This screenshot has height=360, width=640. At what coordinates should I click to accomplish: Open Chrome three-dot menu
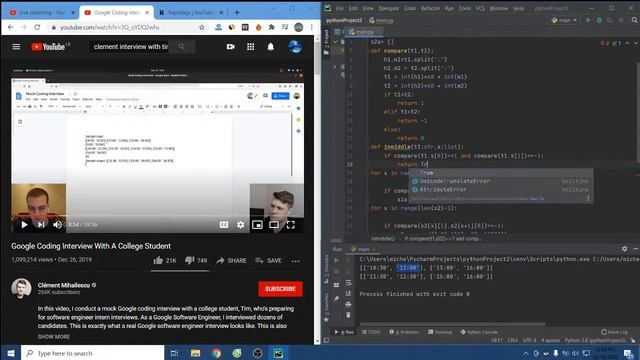[x=311, y=27]
